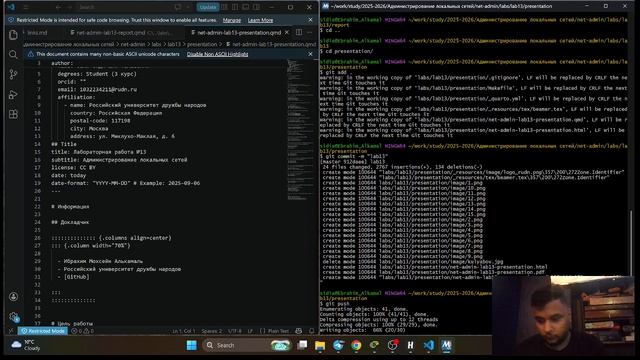Open the Accounts menu in the activity bar

[13, 297]
